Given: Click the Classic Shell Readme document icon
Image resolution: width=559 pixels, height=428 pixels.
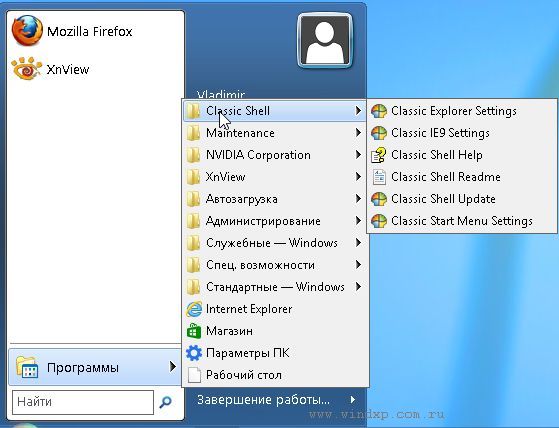Looking at the screenshot, I should [x=379, y=177].
